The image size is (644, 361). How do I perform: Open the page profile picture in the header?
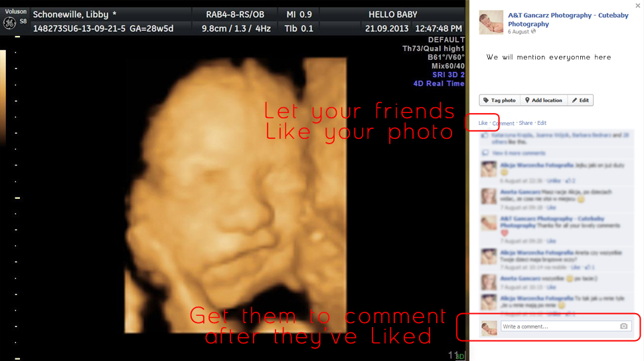tap(491, 22)
